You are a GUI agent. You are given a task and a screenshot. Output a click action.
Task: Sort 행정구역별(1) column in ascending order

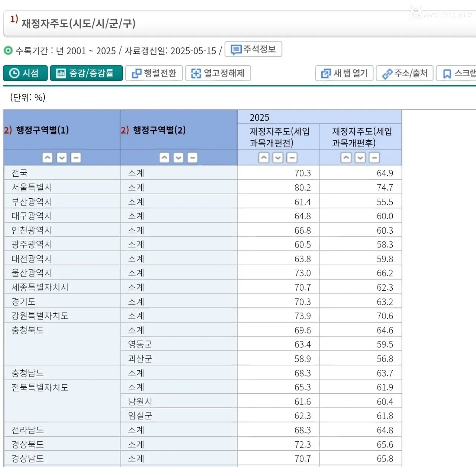point(48,158)
